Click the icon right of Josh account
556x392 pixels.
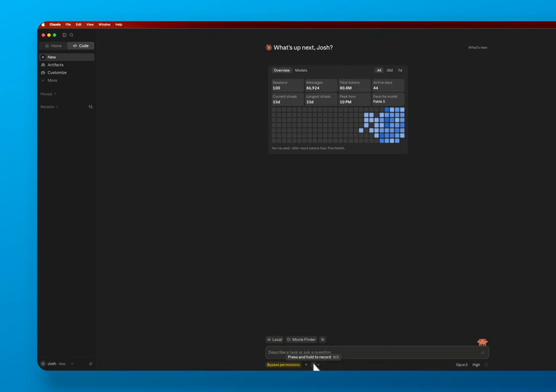(90, 364)
